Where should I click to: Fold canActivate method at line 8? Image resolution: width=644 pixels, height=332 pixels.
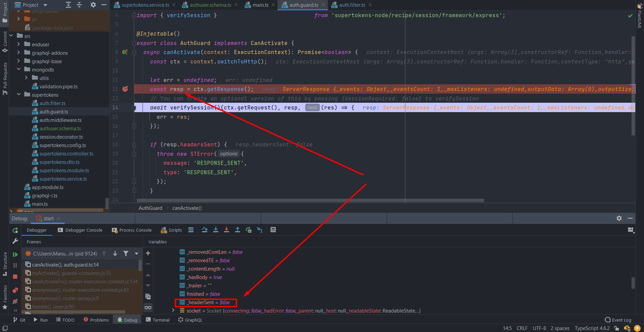click(x=134, y=52)
